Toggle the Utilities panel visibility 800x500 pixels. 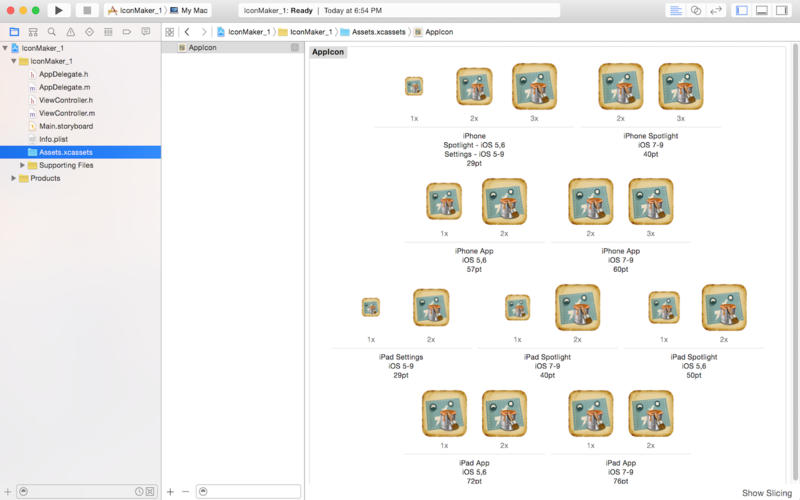click(x=782, y=10)
